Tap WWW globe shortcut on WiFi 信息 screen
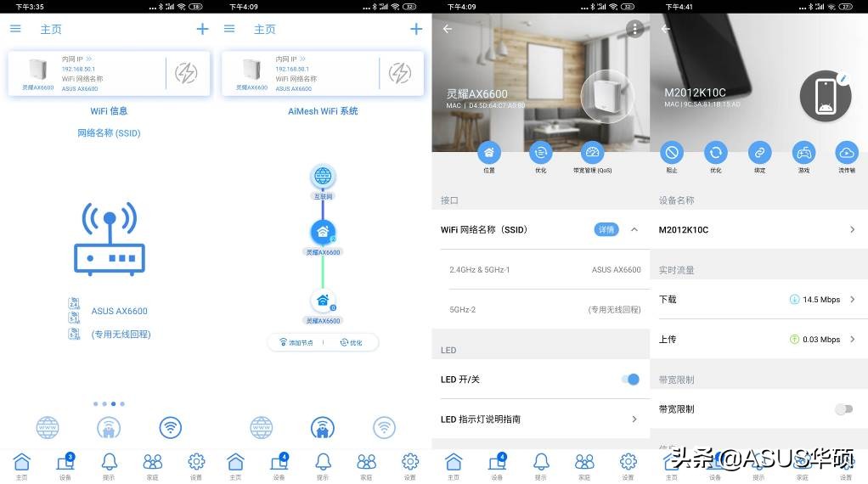The height and width of the screenshot is (484, 868). click(x=48, y=428)
